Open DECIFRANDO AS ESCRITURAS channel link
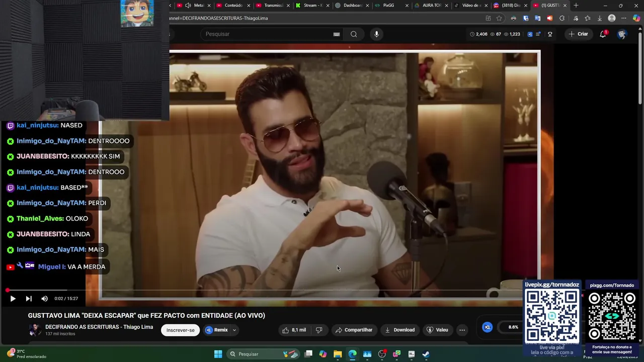 (x=99, y=327)
